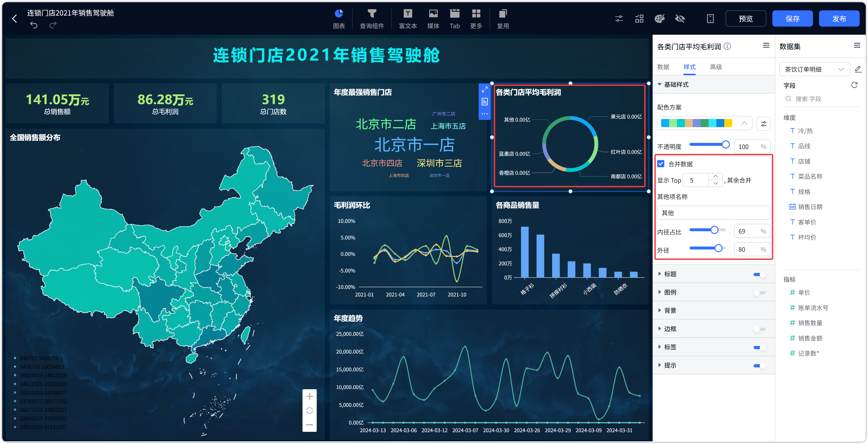Collapse the chart settings panel menu icon
The height and width of the screenshot is (444, 868).
(766, 46)
